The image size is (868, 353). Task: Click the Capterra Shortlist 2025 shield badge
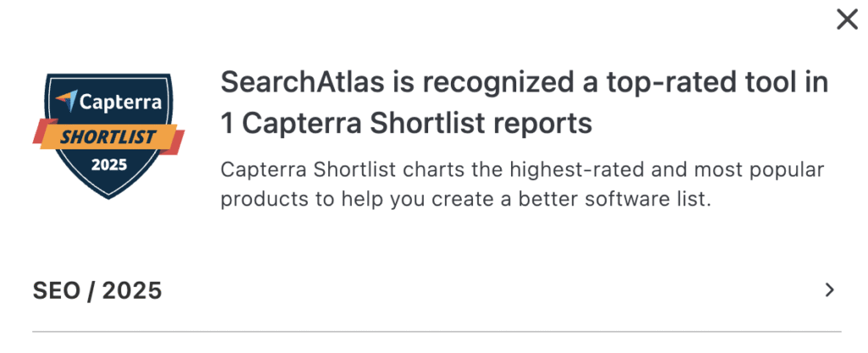[108, 135]
